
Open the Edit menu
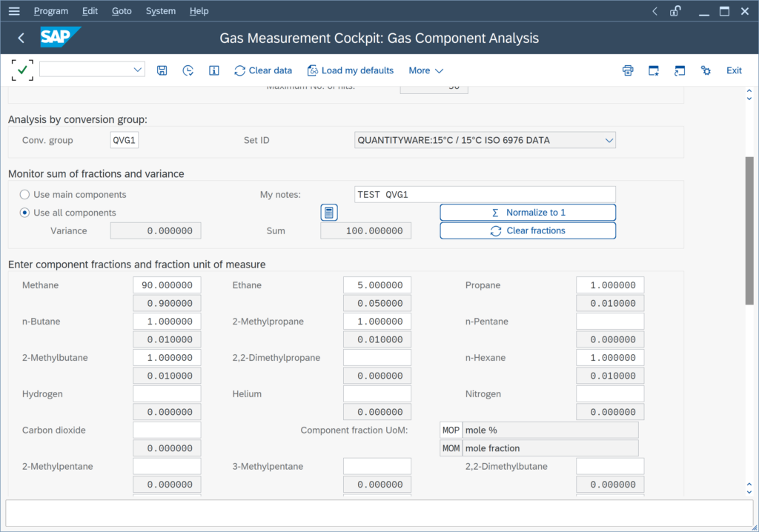tap(90, 10)
